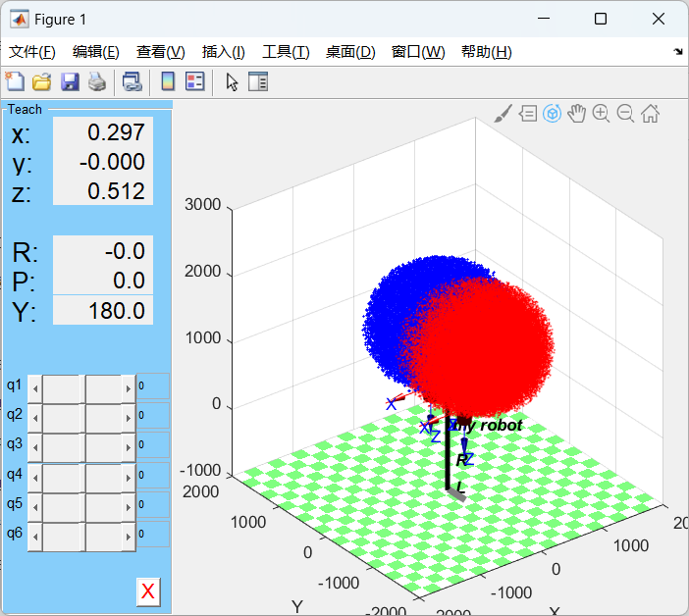689x616 pixels.
Task: Click the Zoom In magnifier on axes
Action: tap(601, 114)
